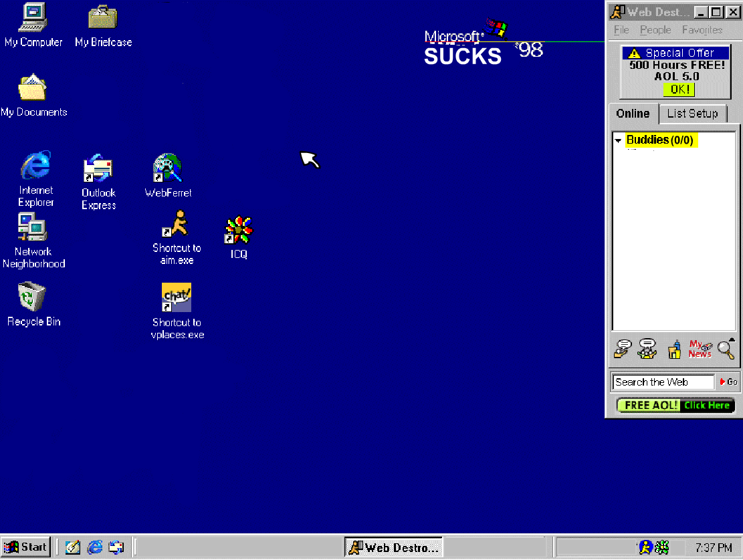Click the buddy window title bar icon
The height and width of the screenshot is (560, 743).
(x=617, y=12)
